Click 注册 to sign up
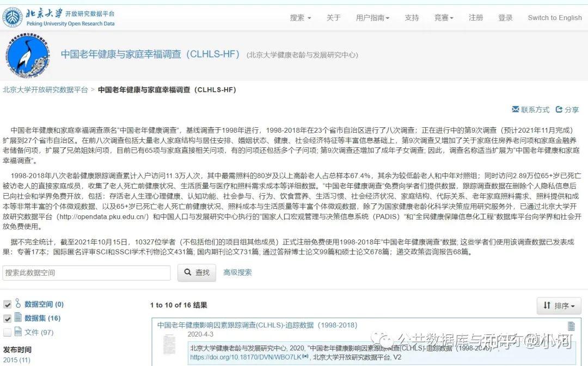This screenshot has height=366, width=588. [x=475, y=17]
